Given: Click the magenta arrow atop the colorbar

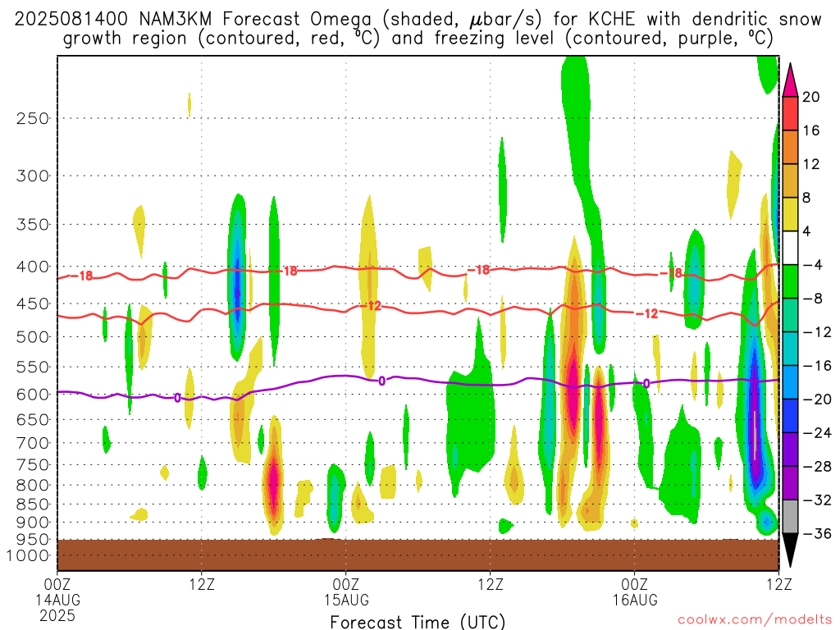Looking at the screenshot, I should click(790, 81).
